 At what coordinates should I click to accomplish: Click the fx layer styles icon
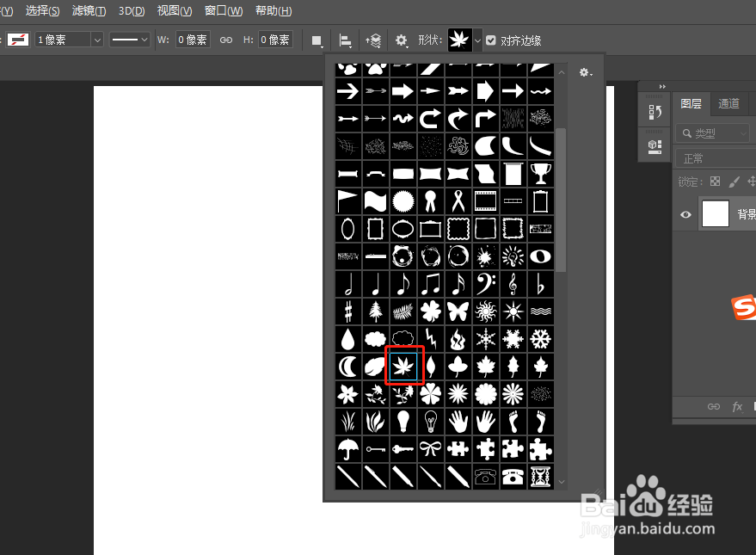click(x=737, y=406)
